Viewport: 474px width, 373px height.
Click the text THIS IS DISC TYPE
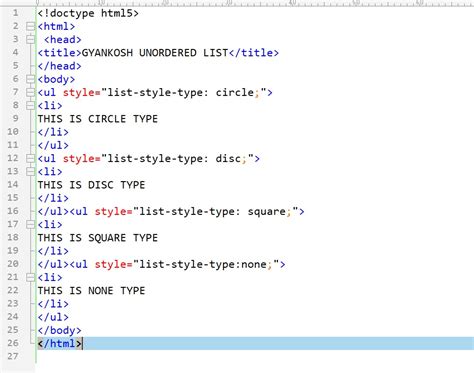tap(91, 185)
